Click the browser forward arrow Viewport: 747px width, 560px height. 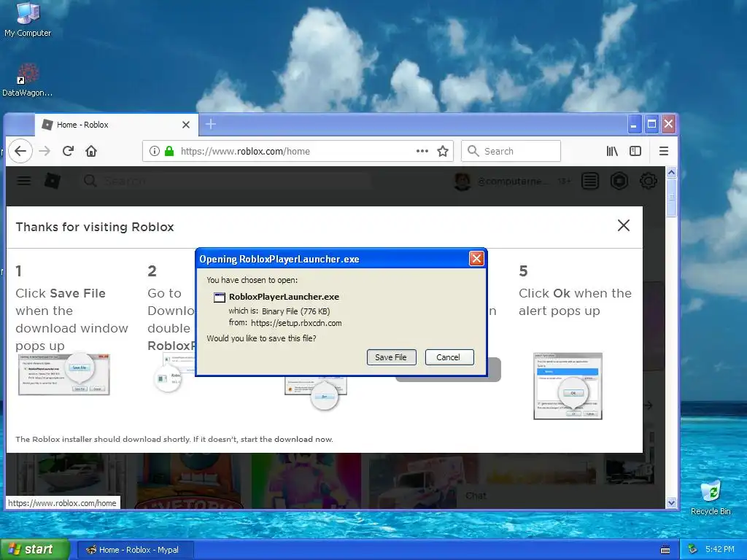click(44, 151)
